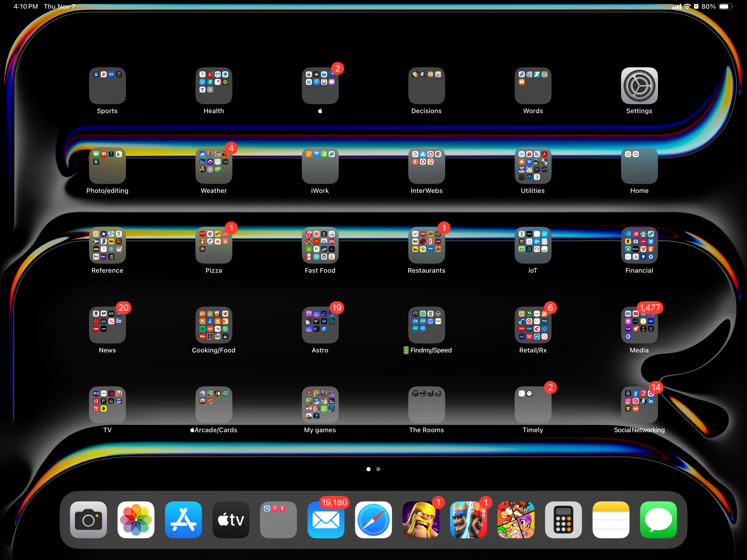This screenshot has height=560, width=747.
Task: Open the Calculator app in the dock
Action: [x=563, y=520]
